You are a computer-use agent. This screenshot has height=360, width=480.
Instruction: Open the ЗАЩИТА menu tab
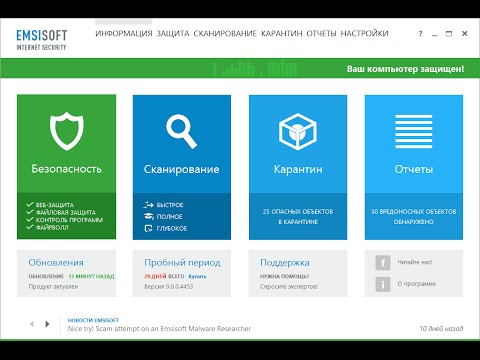pos(173,34)
